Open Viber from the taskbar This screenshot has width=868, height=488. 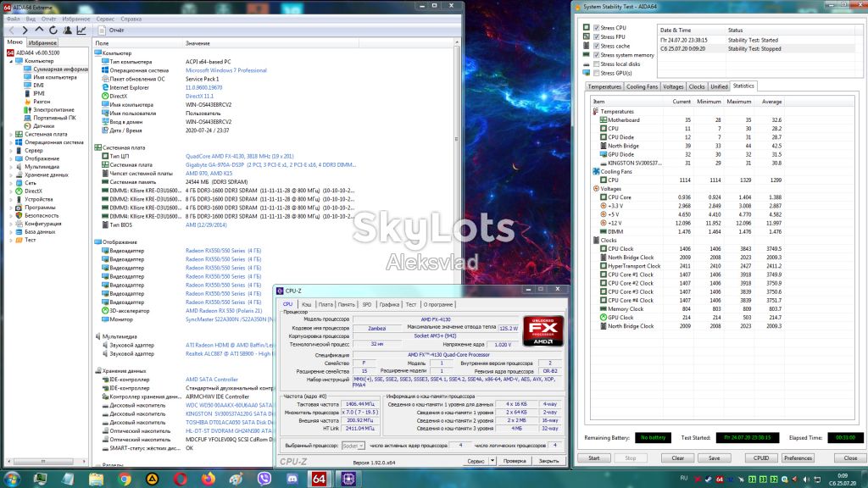point(264,480)
